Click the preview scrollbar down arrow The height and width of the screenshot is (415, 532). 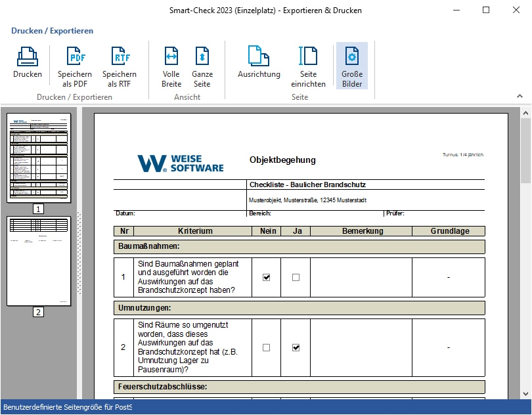525,394
